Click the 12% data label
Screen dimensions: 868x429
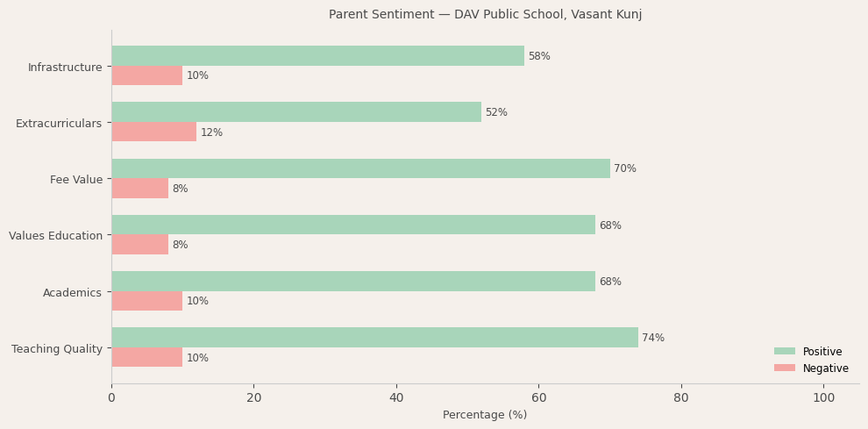pos(211,132)
